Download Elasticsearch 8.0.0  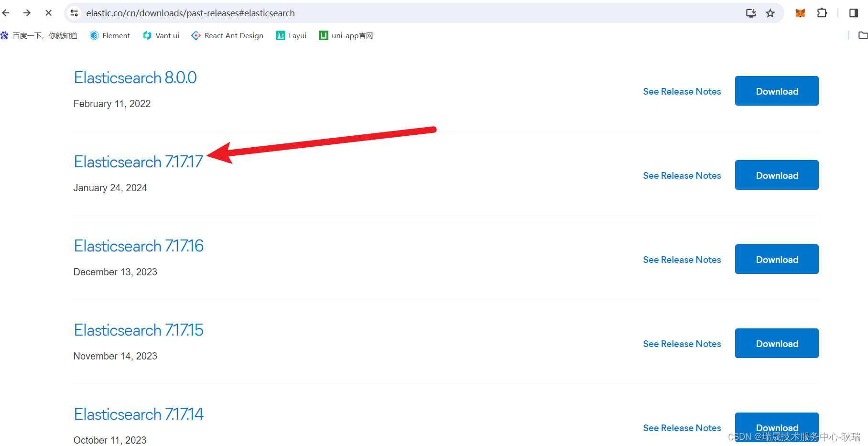coord(777,91)
